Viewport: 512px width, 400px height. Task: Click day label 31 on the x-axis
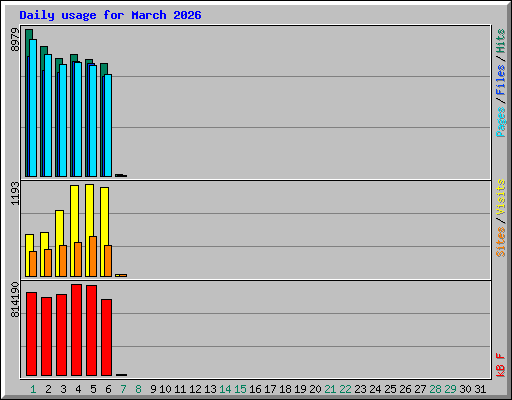click(x=480, y=389)
